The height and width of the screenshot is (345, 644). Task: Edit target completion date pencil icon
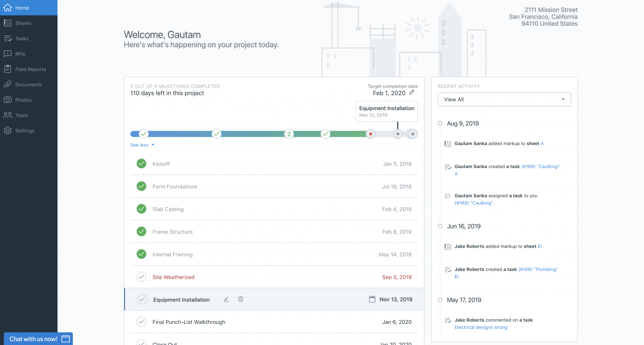point(412,93)
